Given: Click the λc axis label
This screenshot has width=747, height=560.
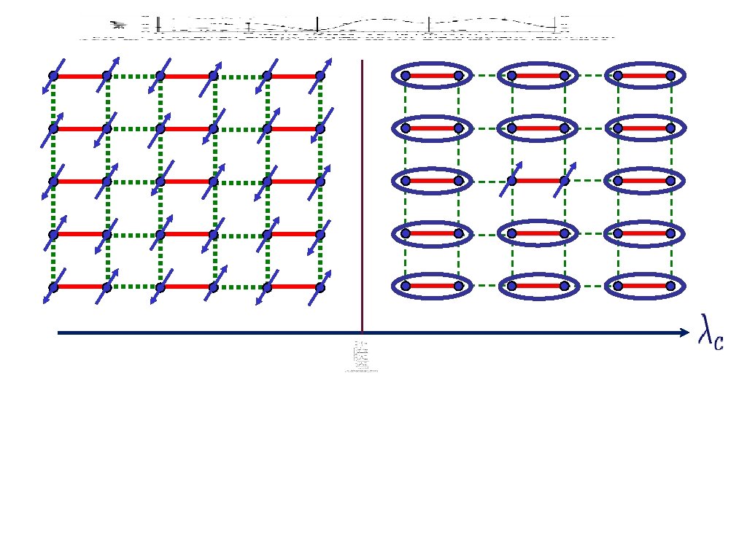Looking at the screenshot, I should coord(711,332).
